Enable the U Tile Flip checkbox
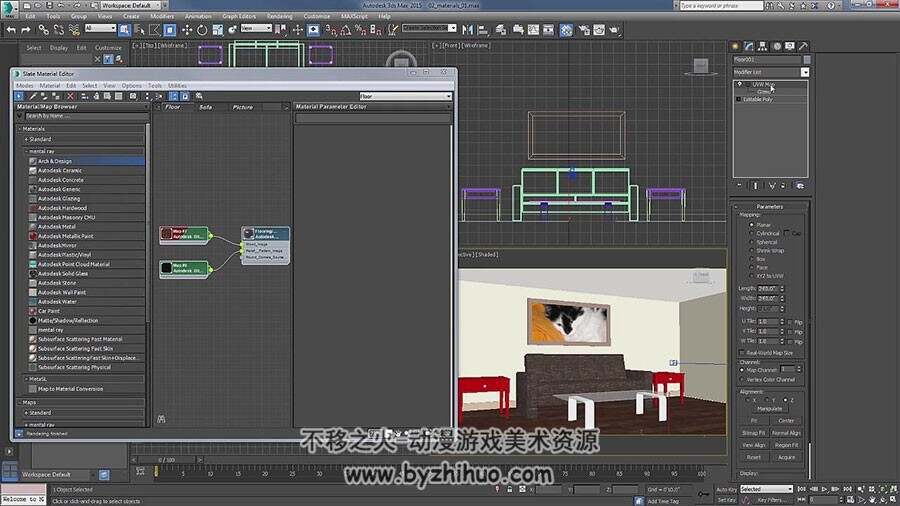The image size is (900, 506). (x=790, y=322)
